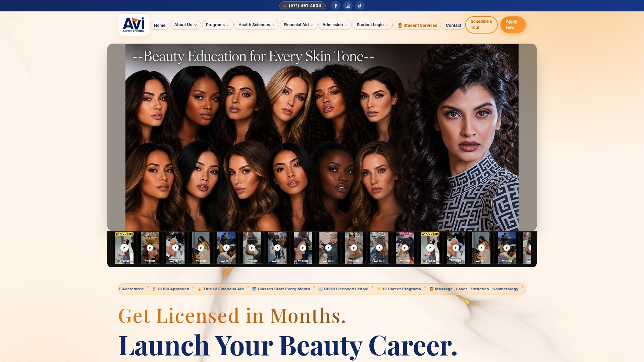Viewport: 644px width, 362px height.
Task: Open the Admission dropdown
Action: [x=335, y=25]
